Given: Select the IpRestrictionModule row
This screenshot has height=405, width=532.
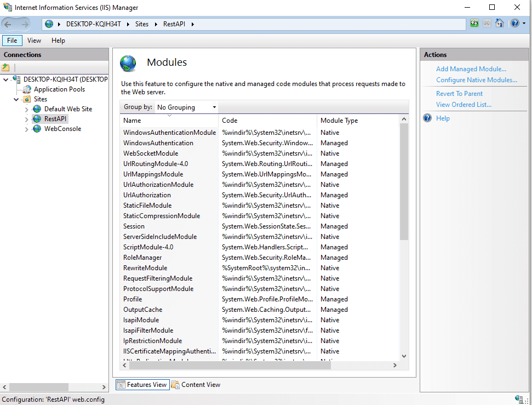Looking at the screenshot, I should point(260,341).
